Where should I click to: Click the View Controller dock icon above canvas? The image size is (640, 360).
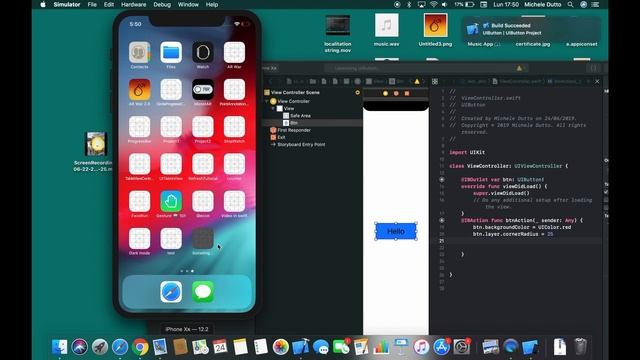pos(385,93)
